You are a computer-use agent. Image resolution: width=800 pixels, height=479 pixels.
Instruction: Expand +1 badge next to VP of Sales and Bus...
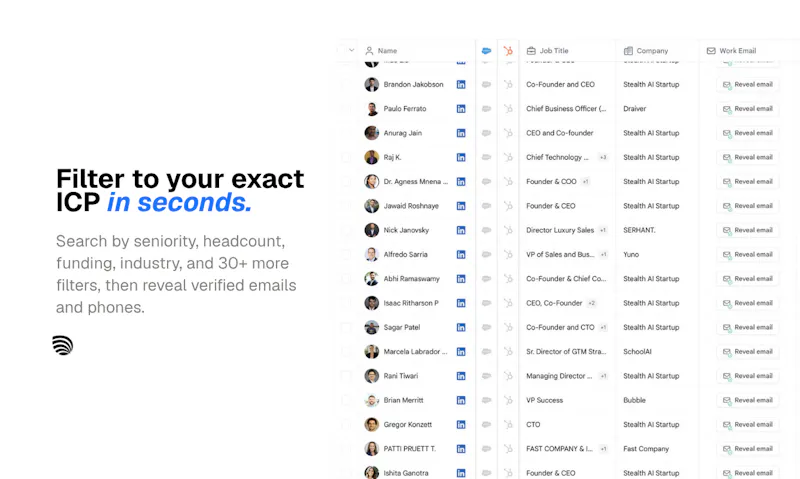603,255
